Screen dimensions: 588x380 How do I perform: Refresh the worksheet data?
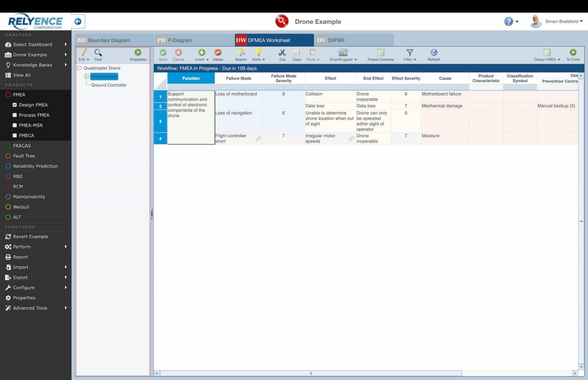click(x=433, y=54)
